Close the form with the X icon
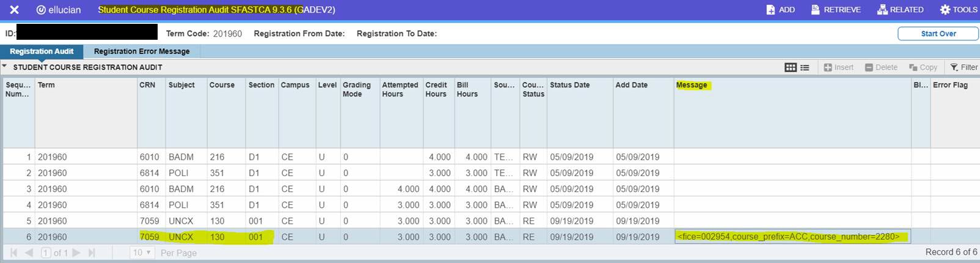The image size is (980, 263). pyautogui.click(x=14, y=10)
